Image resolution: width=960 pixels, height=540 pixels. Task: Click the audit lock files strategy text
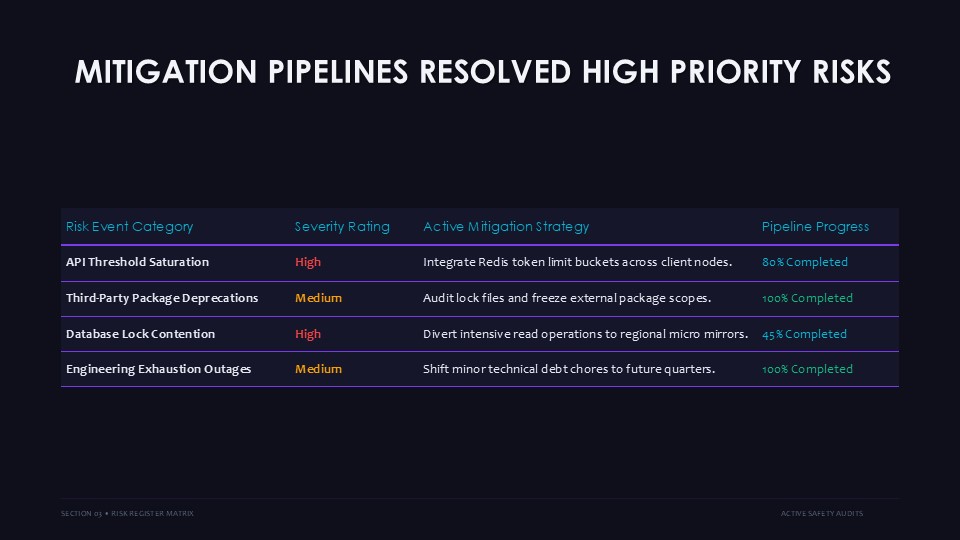click(x=567, y=298)
